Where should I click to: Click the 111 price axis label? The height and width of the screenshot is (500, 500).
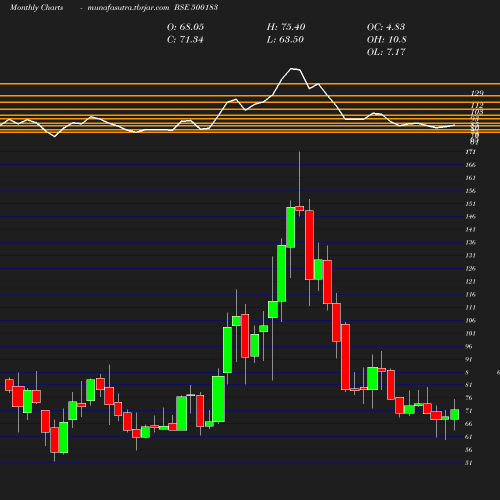(470, 307)
